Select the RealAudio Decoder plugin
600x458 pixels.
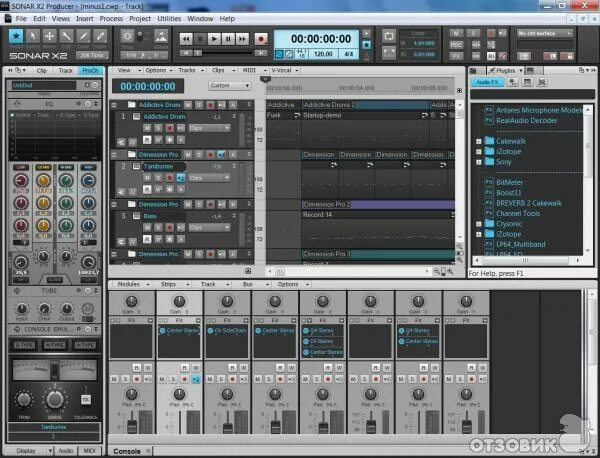click(x=527, y=121)
